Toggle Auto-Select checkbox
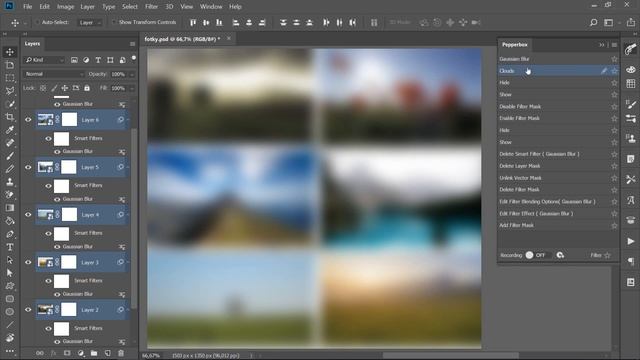Screen dimensions: 640x360 coord(37,22)
